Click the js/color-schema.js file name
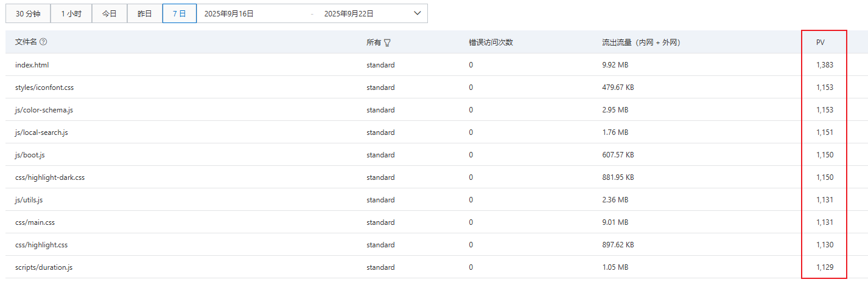Screen dimensions: 868x285 tap(44, 110)
